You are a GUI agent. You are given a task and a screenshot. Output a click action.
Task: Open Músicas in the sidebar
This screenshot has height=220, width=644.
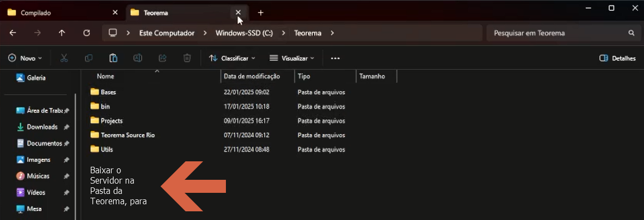tap(33, 176)
